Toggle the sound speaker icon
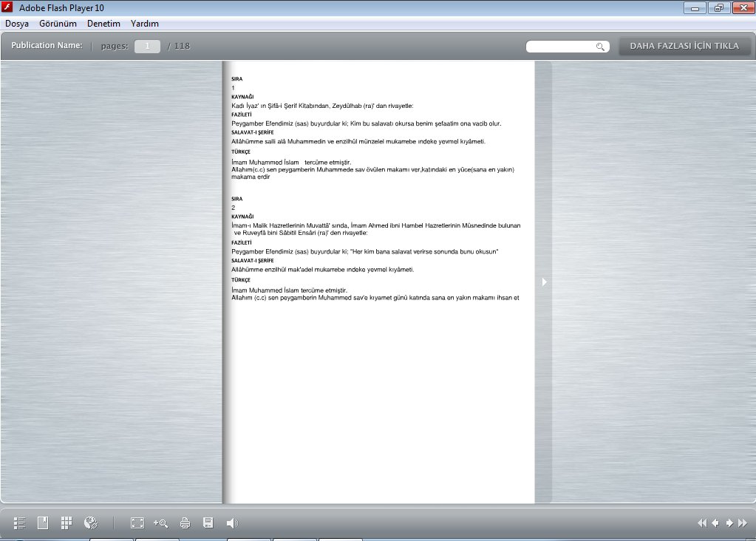The height and width of the screenshot is (541, 756). click(232, 523)
